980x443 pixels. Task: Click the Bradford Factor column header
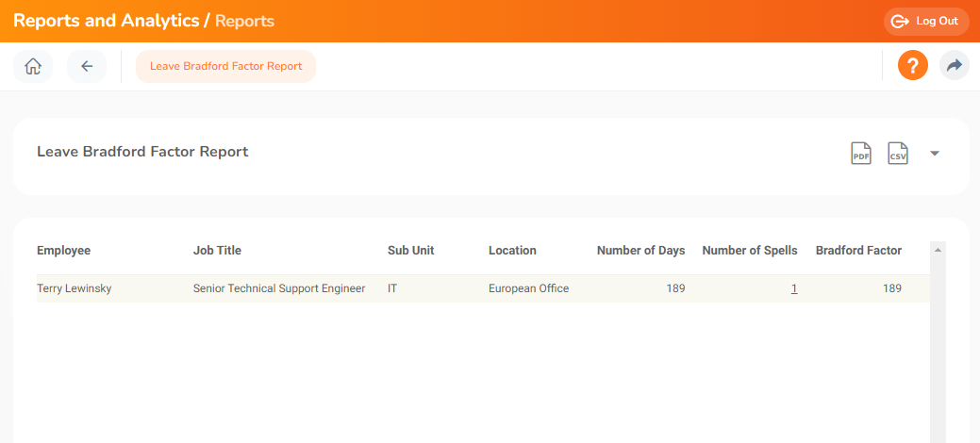click(858, 251)
